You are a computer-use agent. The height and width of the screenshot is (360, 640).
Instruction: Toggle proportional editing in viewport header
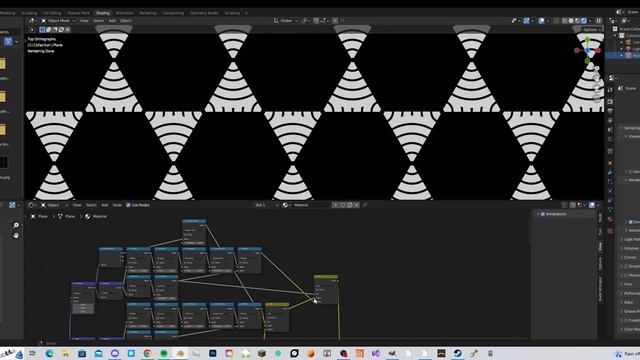[335, 21]
